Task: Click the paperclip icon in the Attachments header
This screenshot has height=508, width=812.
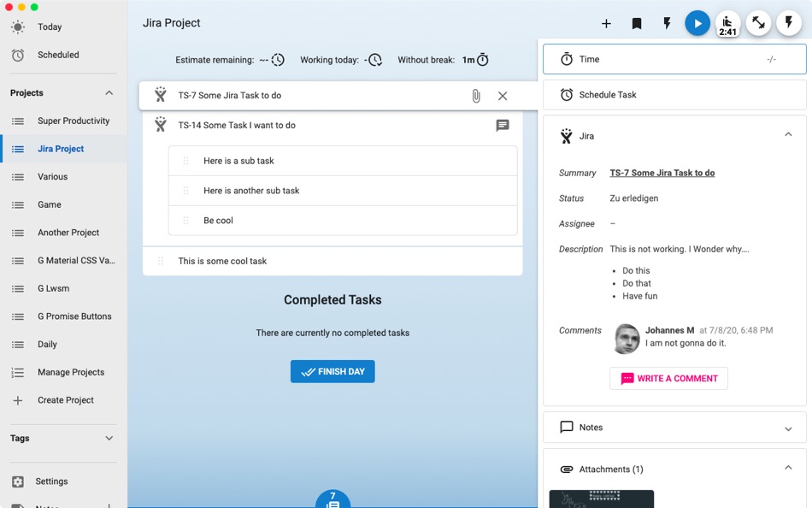Action: 567,470
